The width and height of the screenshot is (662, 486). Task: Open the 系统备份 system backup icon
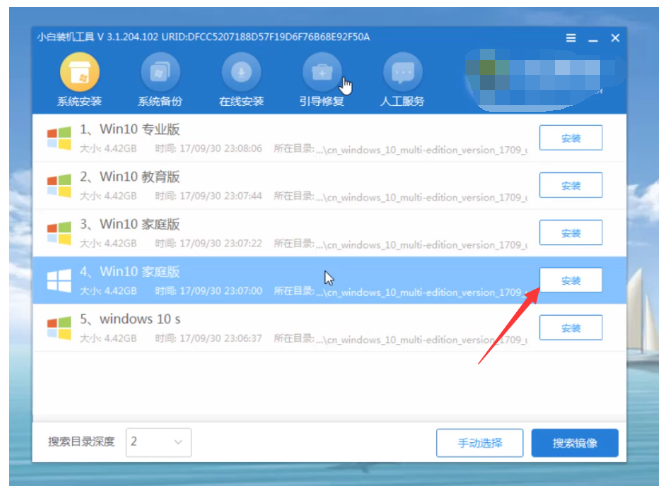(x=160, y=72)
